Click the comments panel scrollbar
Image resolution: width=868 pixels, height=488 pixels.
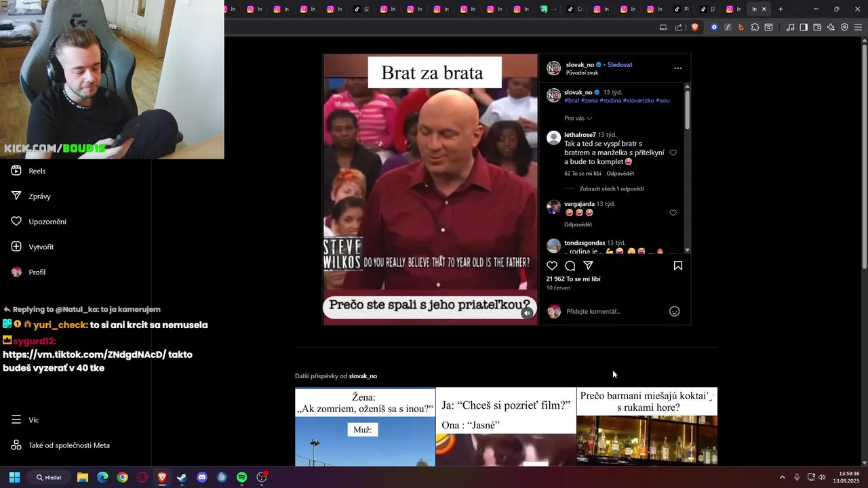[x=687, y=108]
